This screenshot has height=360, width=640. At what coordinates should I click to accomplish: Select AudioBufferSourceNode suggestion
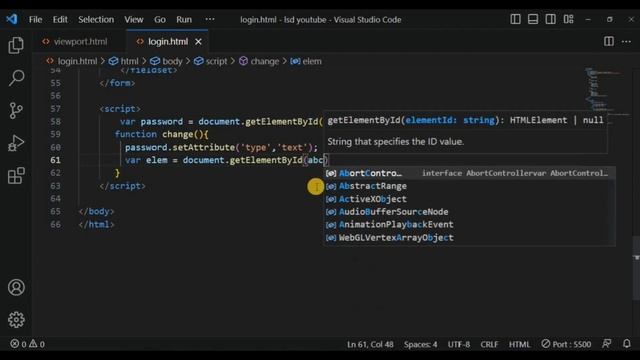click(x=469, y=212)
